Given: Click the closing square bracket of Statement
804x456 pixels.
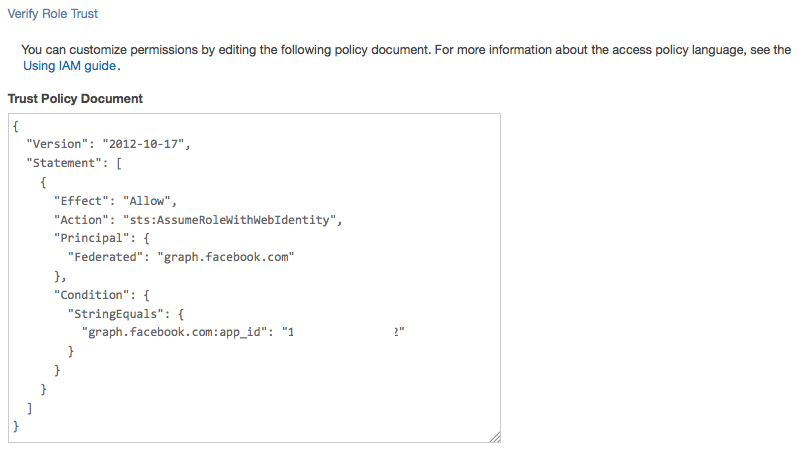Looking at the screenshot, I should click(30, 408).
